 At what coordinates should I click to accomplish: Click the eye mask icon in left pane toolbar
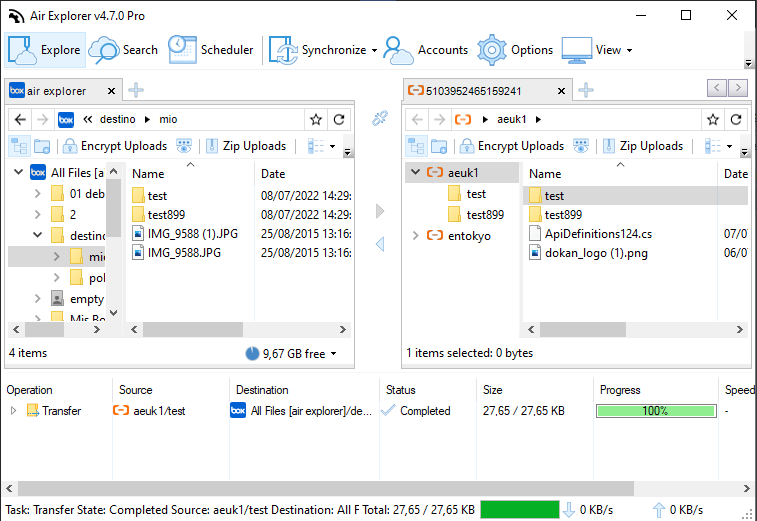(x=184, y=146)
